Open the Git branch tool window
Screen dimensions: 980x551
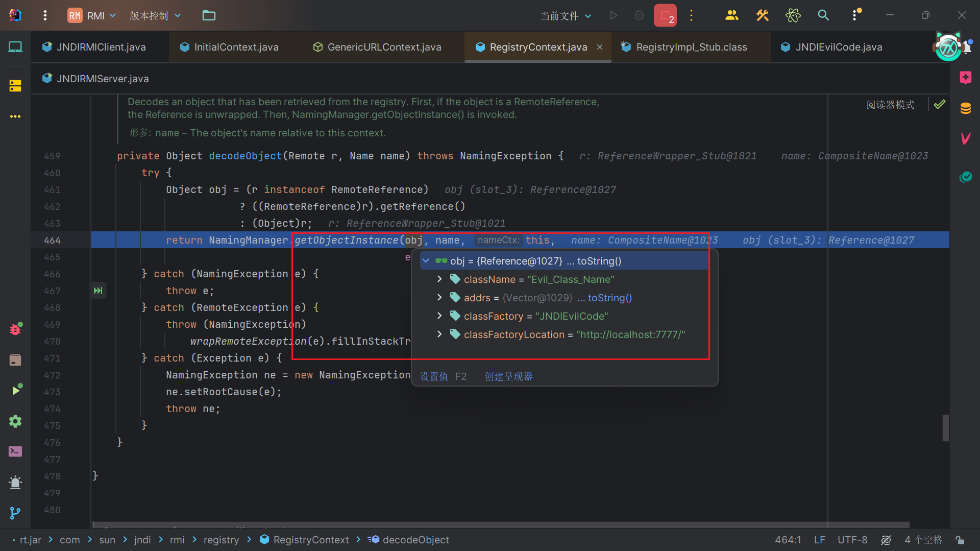(x=15, y=513)
